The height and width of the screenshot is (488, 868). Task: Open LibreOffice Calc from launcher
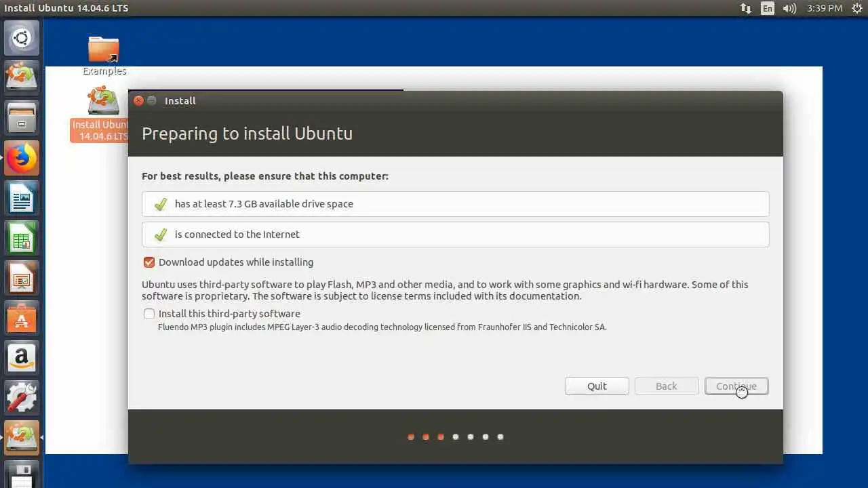[22, 238]
